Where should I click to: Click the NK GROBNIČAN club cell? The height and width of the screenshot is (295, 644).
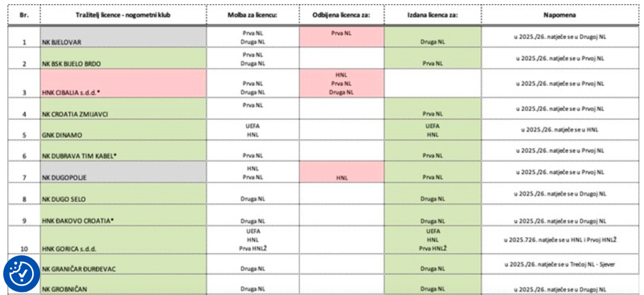[123, 285]
